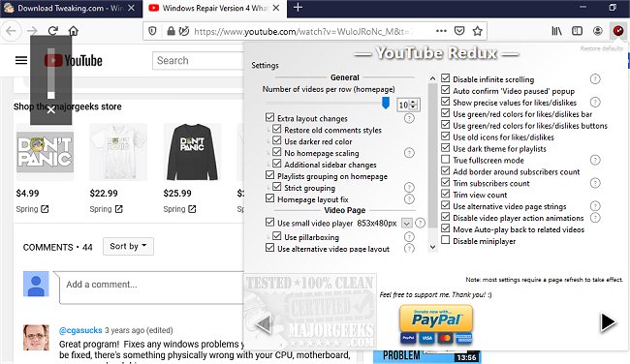Toggle Auto confirm 'Video paused' popup
Viewport: 630px width, 364px height.
445,90
